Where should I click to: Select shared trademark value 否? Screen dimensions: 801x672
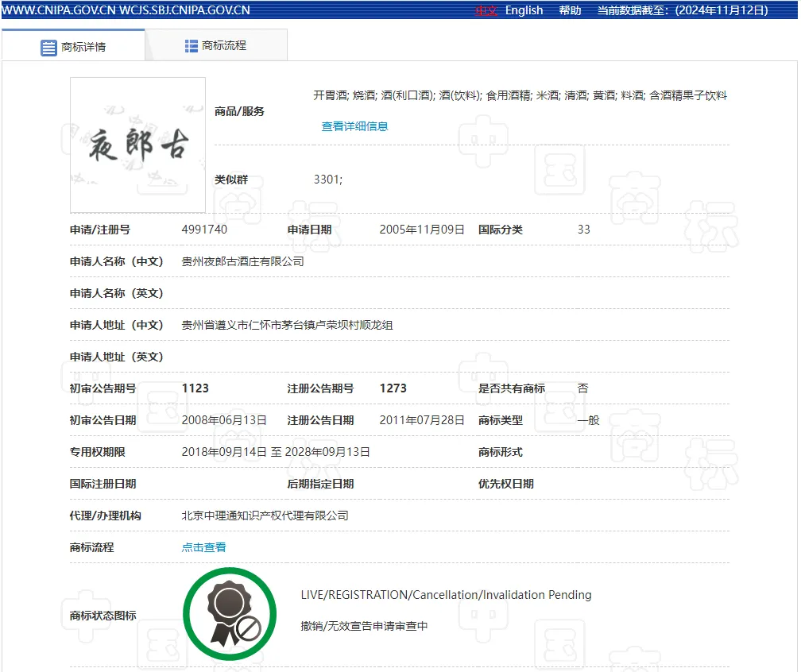point(583,388)
